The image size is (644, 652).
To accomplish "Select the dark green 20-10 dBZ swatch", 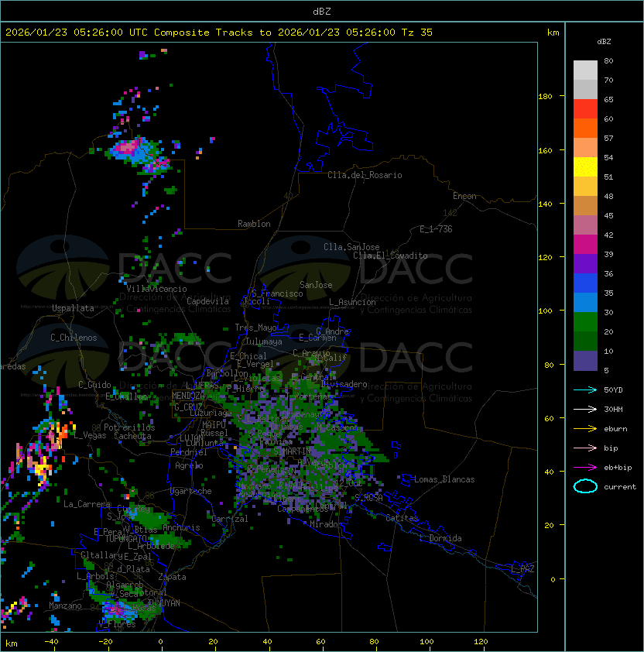I will coord(585,341).
